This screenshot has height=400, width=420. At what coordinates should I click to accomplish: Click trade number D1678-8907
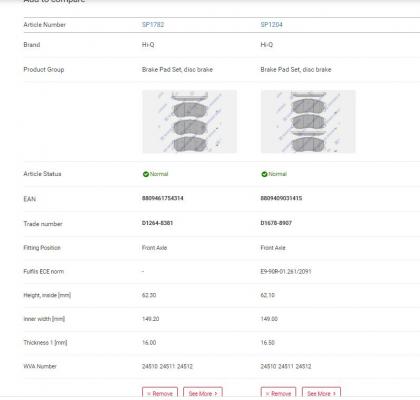pos(276,223)
